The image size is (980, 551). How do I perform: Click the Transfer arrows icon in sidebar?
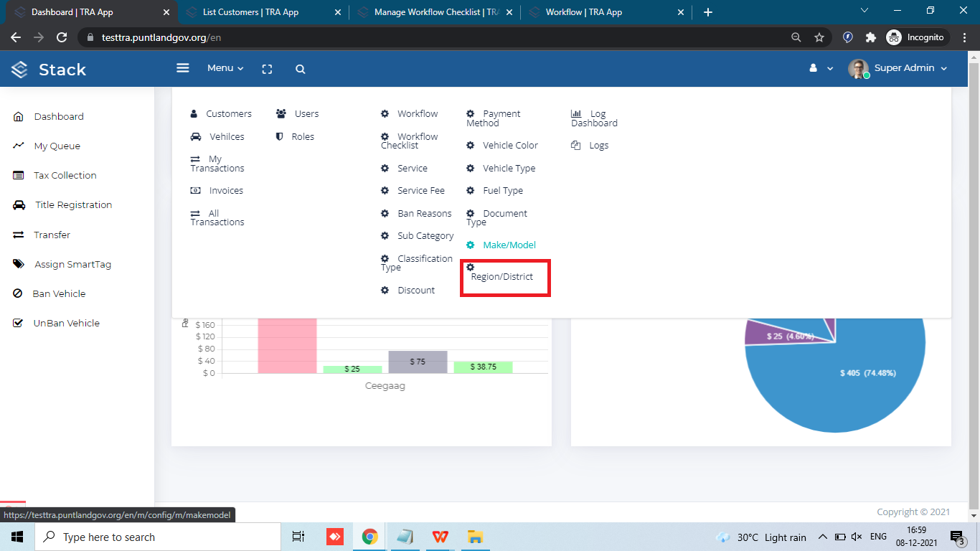[19, 235]
